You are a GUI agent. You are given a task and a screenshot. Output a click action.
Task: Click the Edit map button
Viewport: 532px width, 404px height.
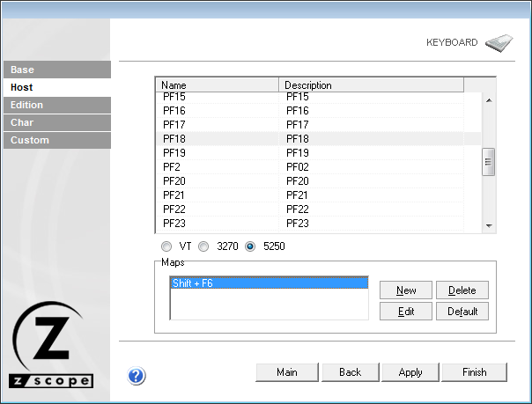[406, 311]
